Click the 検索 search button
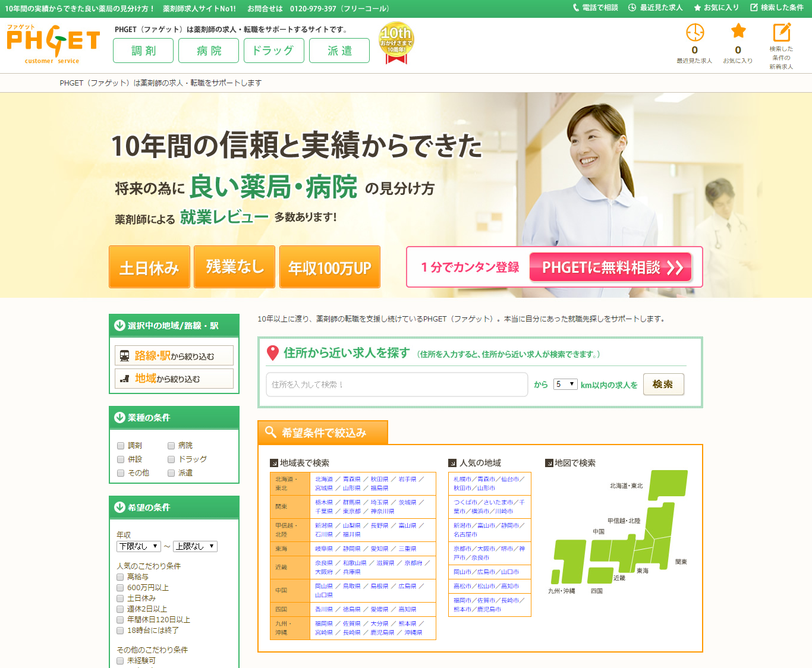Image resolution: width=812 pixels, height=668 pixels. pyautogui.click(x=663, y=385)
